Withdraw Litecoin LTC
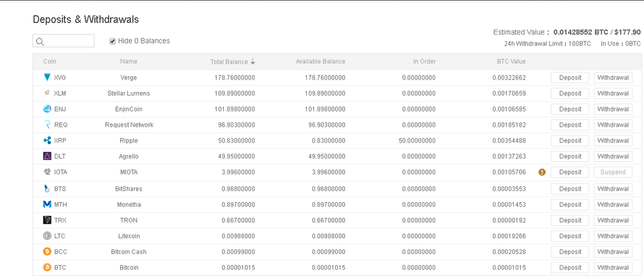644x279 pixels. pos(613,236)
